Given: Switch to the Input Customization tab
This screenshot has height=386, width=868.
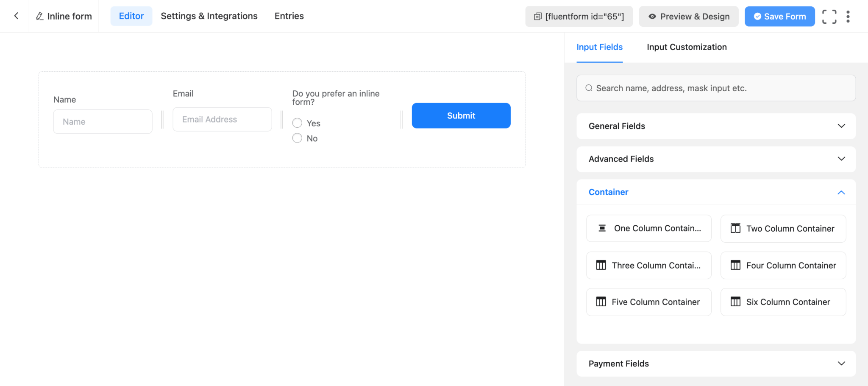Looking at the screenshot, I should [687, 47].
